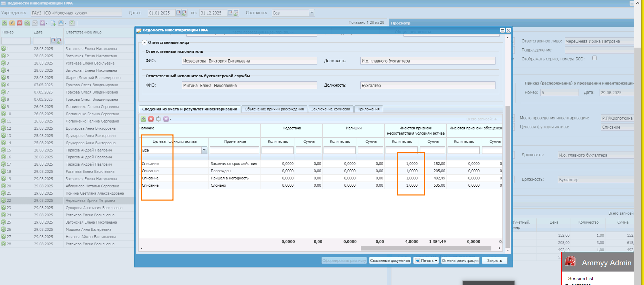Click the responsible executor ФИО field 'Иозефатова Виктория Витальевна'

249,61
